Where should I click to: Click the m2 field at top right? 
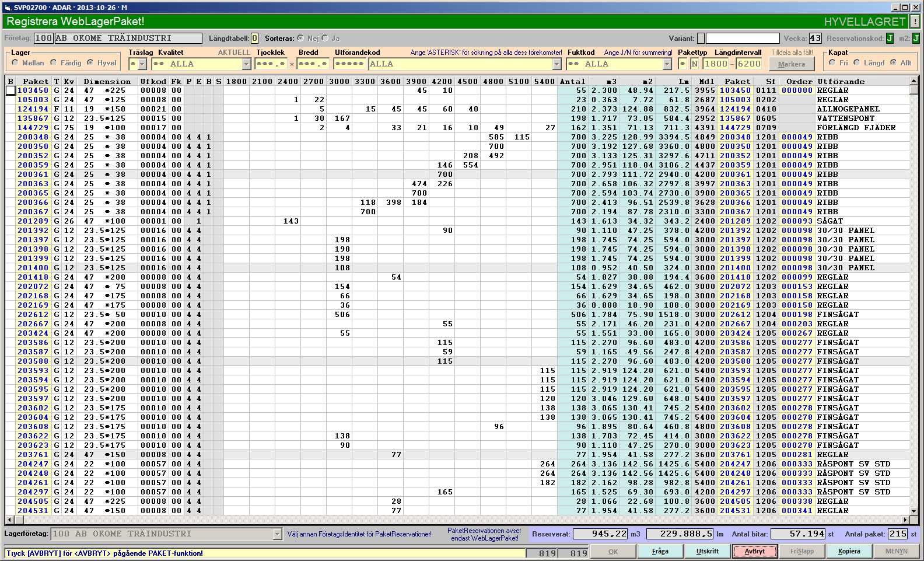(916, 38)
